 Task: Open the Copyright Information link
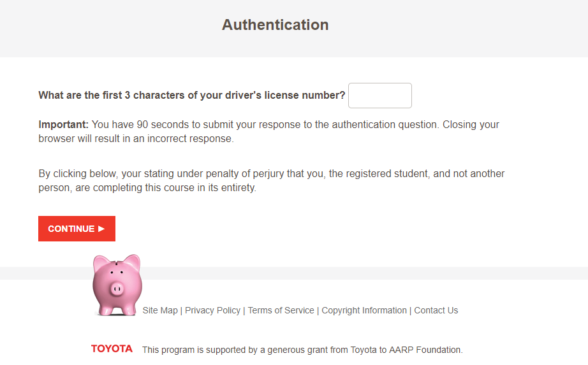[x=364, y=310]
